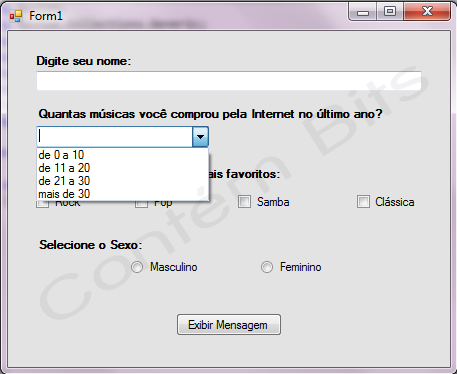Choose the Feminino radio button
The height and width of the screenshot is (374, 457).
(267, 267)
